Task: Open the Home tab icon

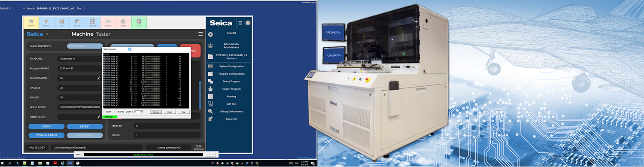Action: coord(31,21)
